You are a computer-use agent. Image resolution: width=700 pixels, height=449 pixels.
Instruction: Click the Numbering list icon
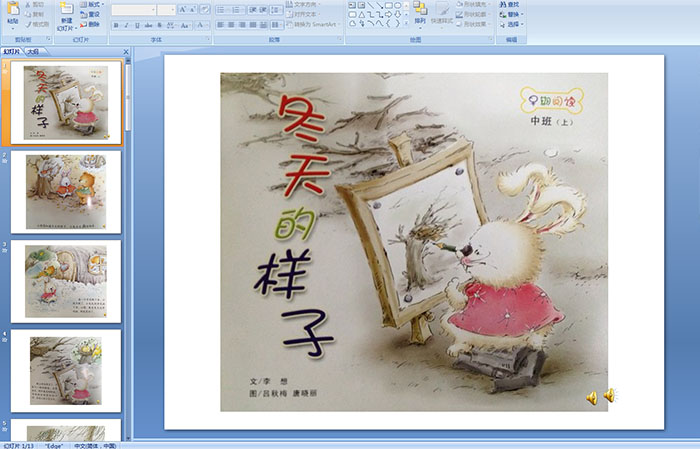[238, 10]
